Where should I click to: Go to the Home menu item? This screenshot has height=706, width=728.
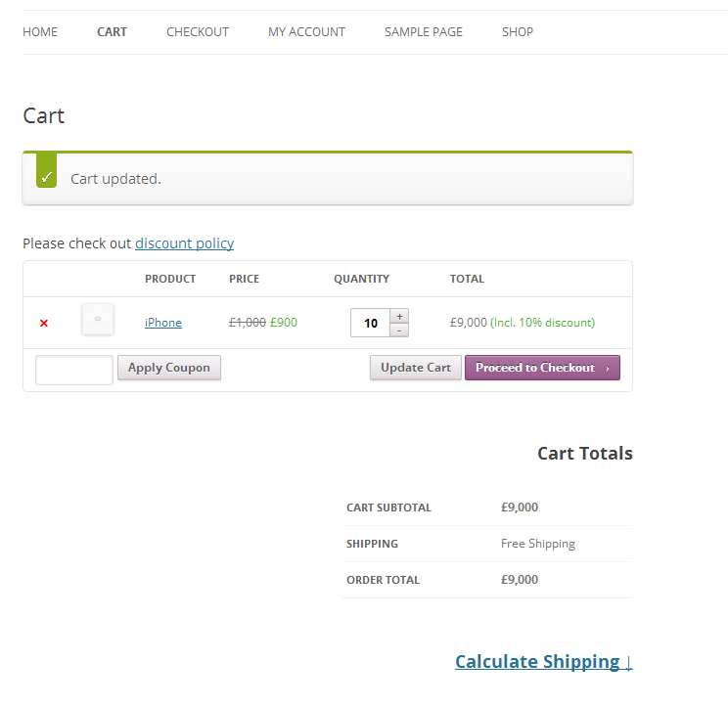coord(40,32)
